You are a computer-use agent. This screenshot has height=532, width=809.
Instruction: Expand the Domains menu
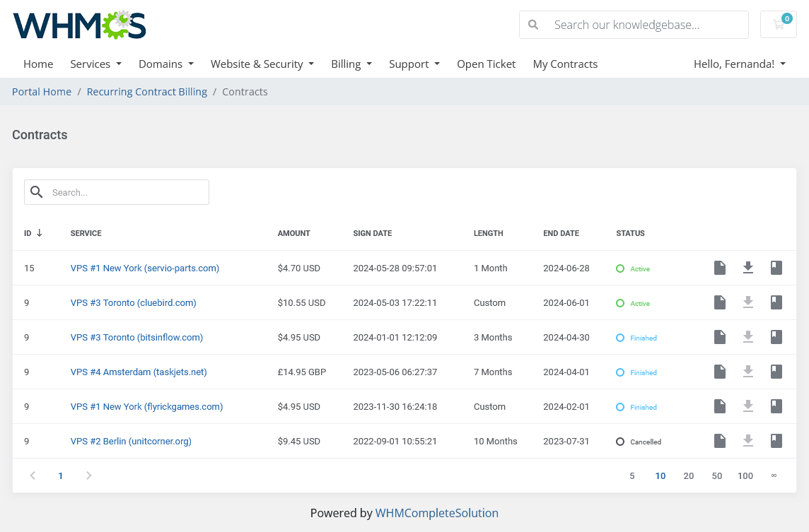coord(166,64)
